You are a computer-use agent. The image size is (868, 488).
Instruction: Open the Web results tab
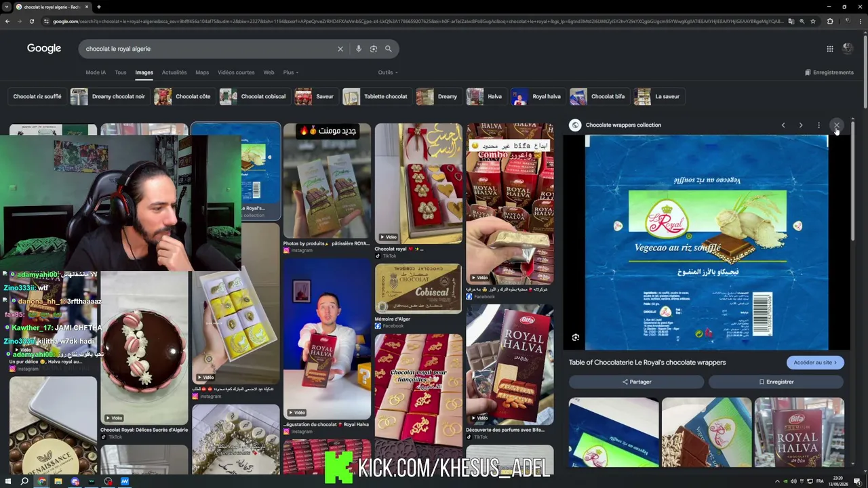(269, 73)
